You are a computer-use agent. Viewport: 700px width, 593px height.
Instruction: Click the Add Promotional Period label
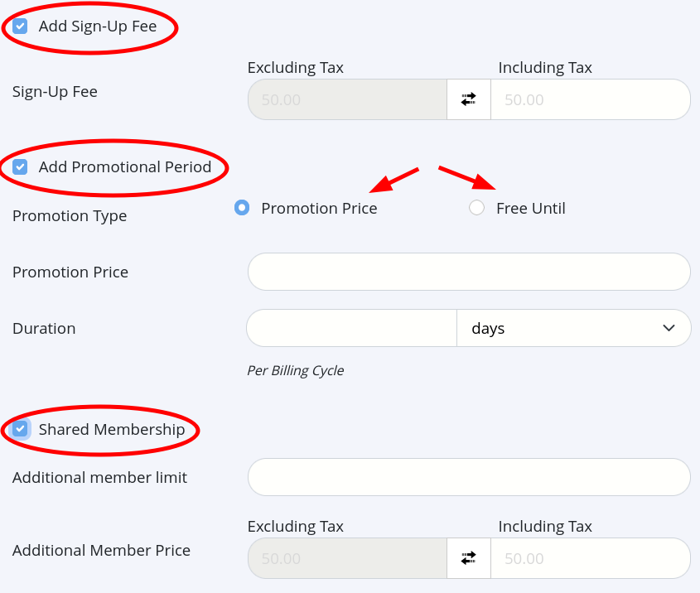(x=125, y=167)
